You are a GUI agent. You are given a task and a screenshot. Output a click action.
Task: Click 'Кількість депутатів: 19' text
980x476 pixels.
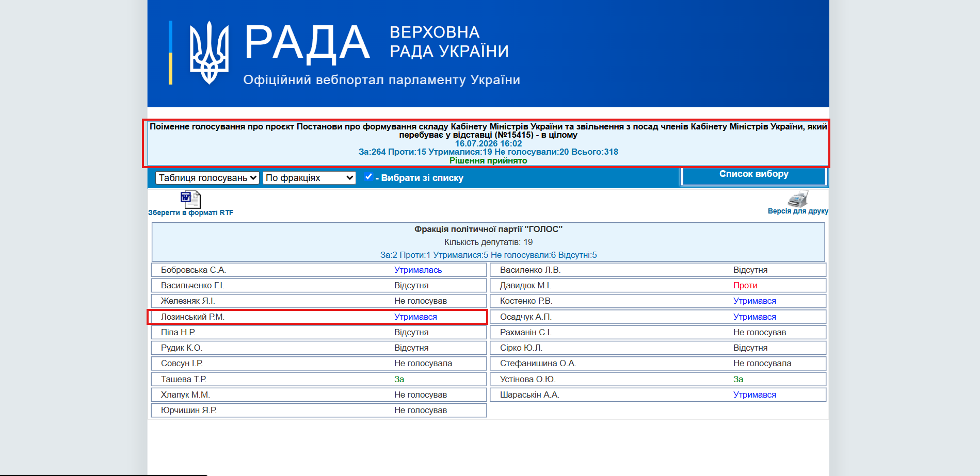488,242
